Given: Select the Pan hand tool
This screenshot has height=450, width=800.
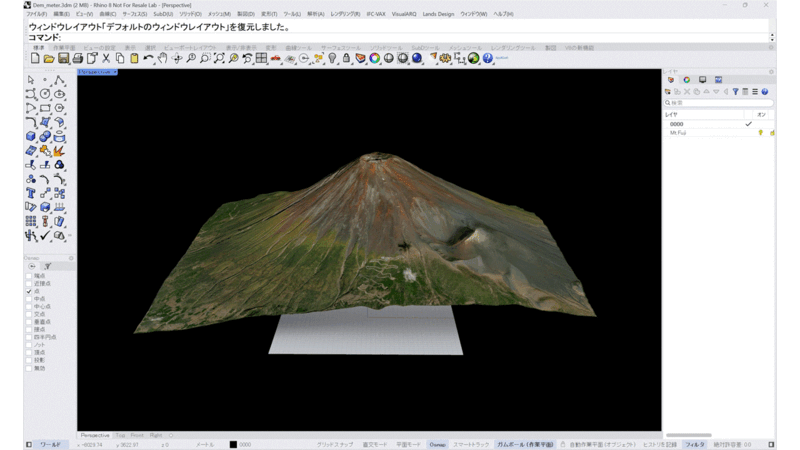Looking at the screenshot, I should [162, 59].
